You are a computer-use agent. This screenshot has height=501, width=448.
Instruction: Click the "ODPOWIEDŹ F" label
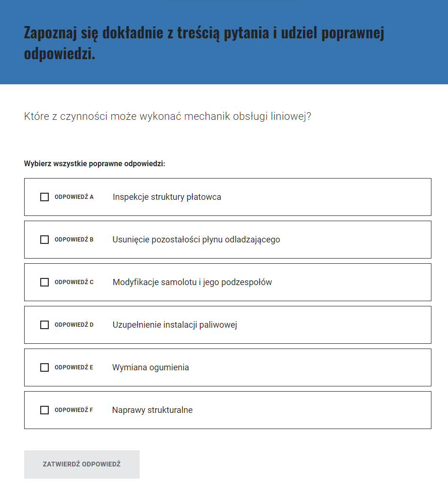click(74, 410)
